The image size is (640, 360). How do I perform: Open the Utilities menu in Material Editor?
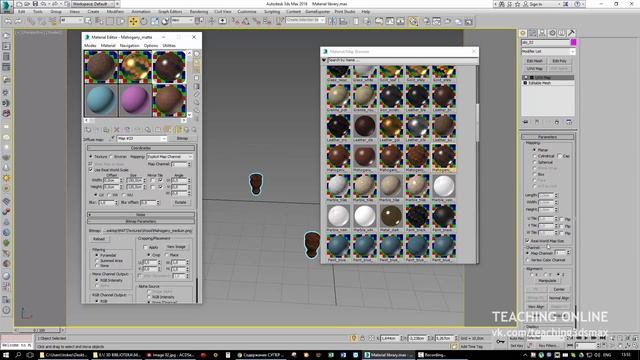point(169,46)
